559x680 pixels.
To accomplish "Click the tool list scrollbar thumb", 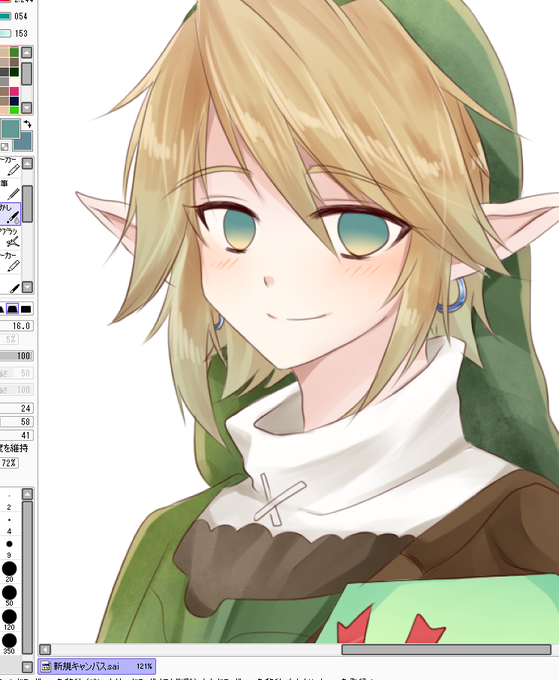I will [x=27, y=204].
